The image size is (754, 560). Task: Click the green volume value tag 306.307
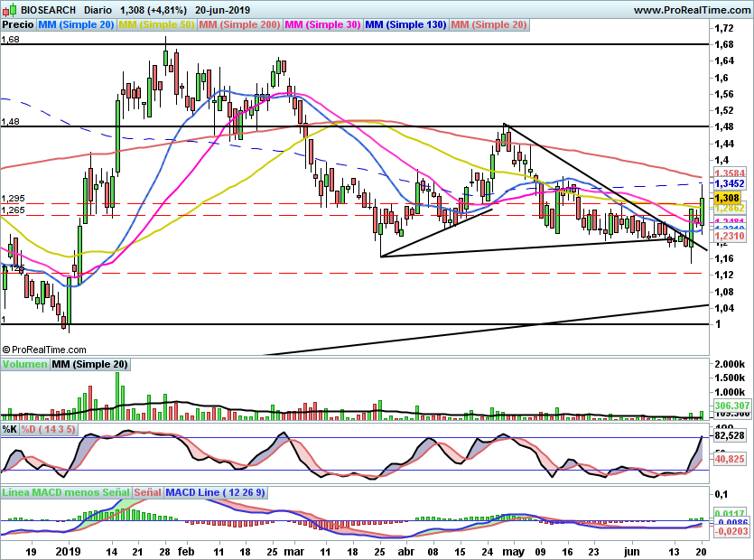click(x=728, y=406)
